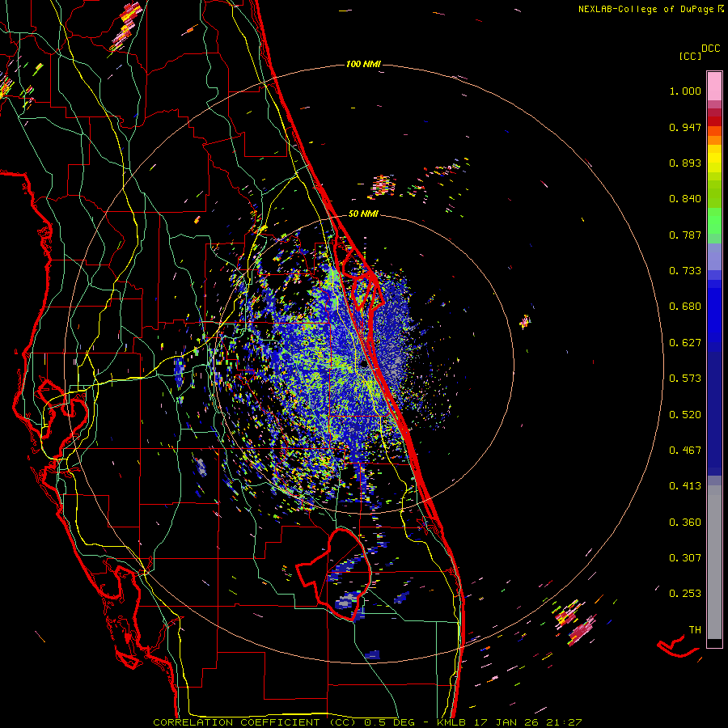Click the 0.840 scale label
This screenshot has width=728, height=728.
pos(685,199)
